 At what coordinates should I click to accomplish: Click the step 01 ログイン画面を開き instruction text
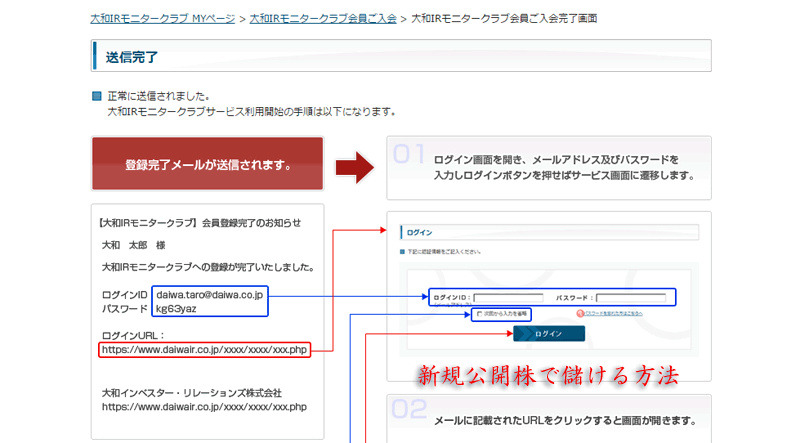coord(564,167)
